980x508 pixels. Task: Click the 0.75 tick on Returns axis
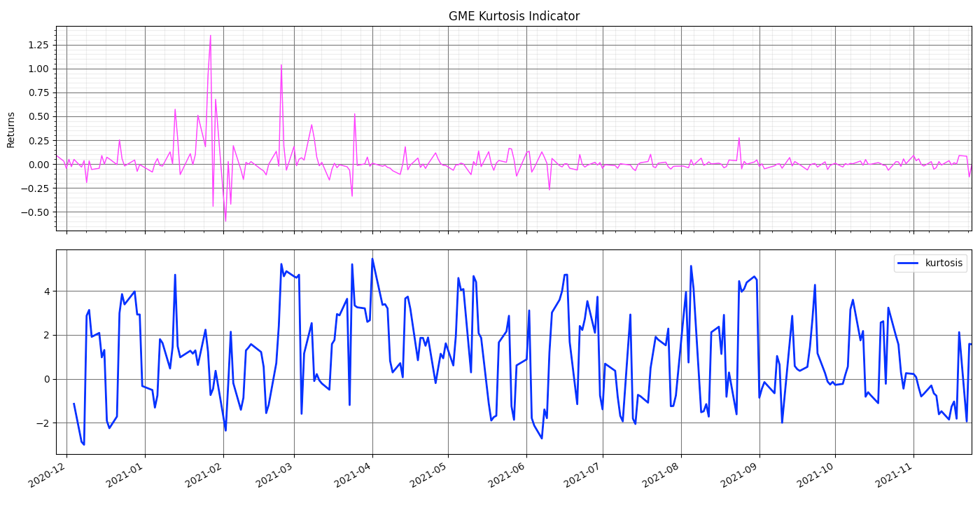tap(38, 92)
